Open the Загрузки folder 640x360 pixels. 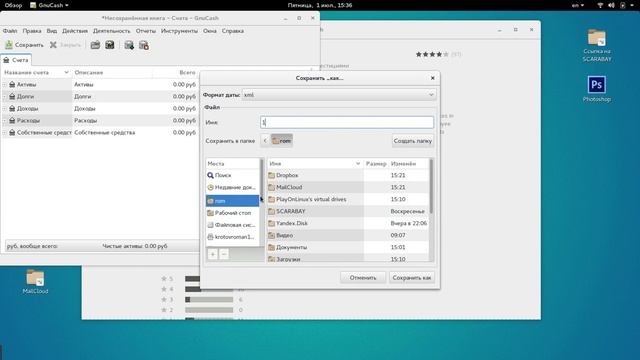point(348,259)
